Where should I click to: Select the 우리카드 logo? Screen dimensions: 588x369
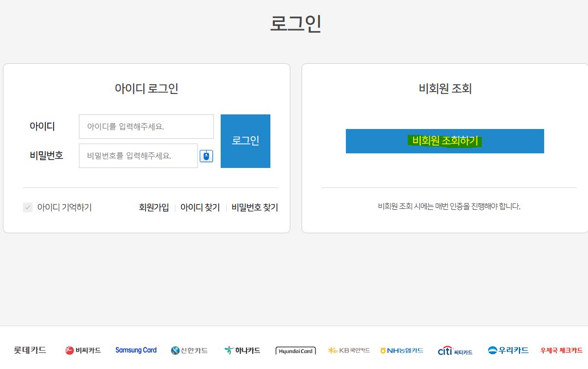[508, 350]
